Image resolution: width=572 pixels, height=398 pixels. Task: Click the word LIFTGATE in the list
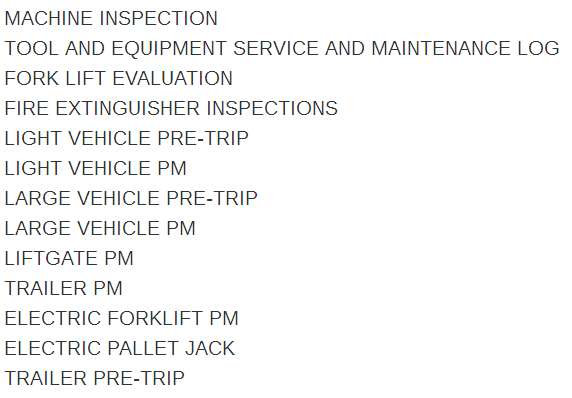[51, 258]
